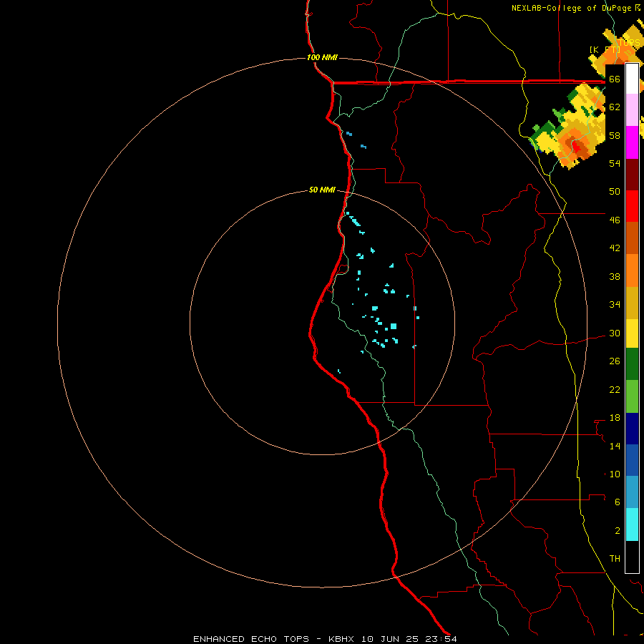
Task: Click the dark red (maroon) legend swatch
Action: point(632,175)
